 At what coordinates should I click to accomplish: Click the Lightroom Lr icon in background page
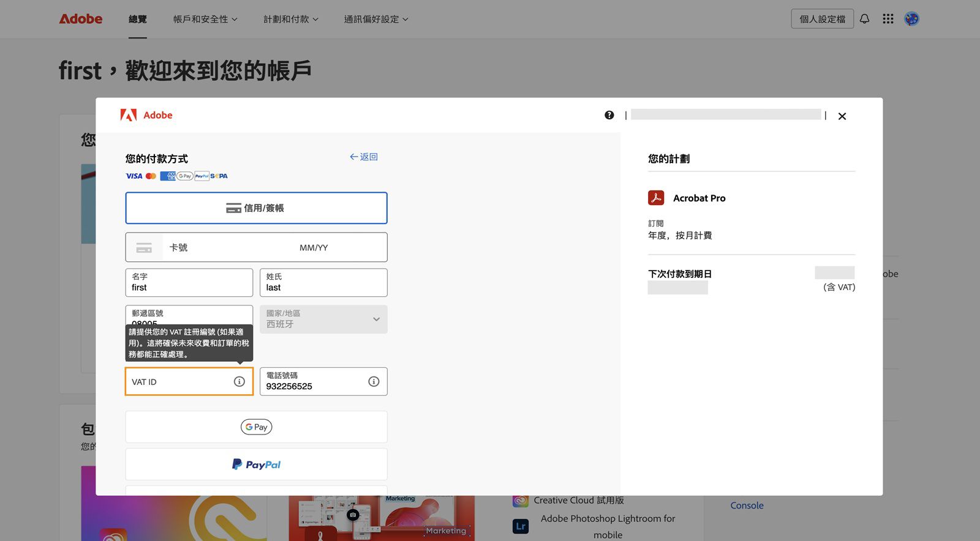(x=521, y=526)
